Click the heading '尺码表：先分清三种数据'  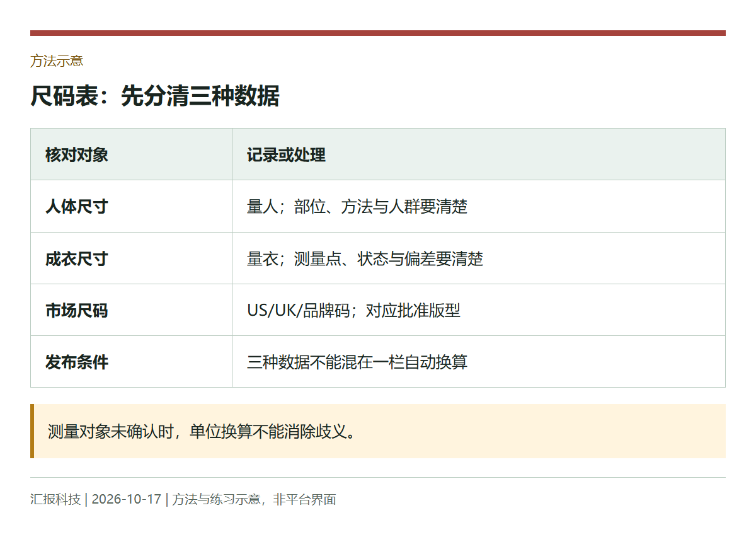tap(155, 96)
